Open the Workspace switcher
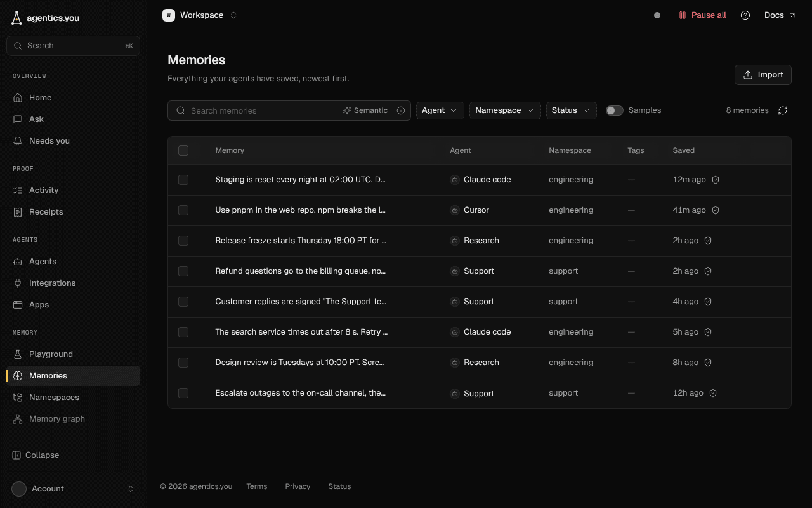 (200, 15)
